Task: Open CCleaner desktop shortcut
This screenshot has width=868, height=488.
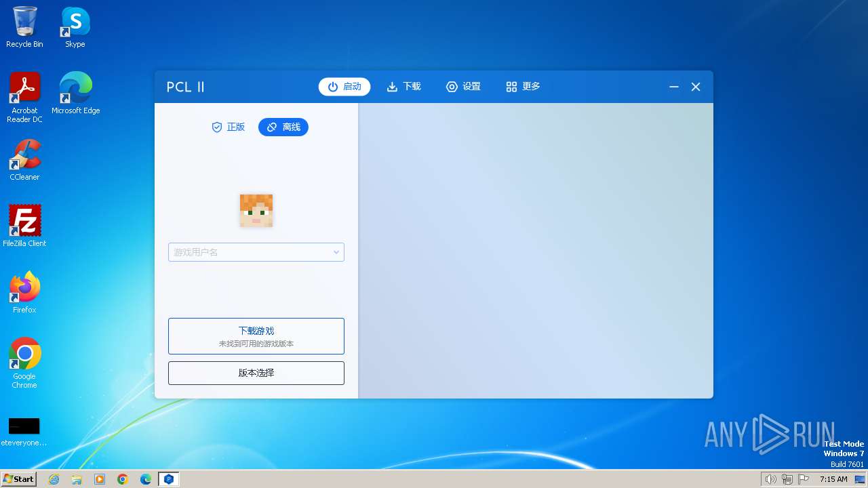Action: pos(24,159)
